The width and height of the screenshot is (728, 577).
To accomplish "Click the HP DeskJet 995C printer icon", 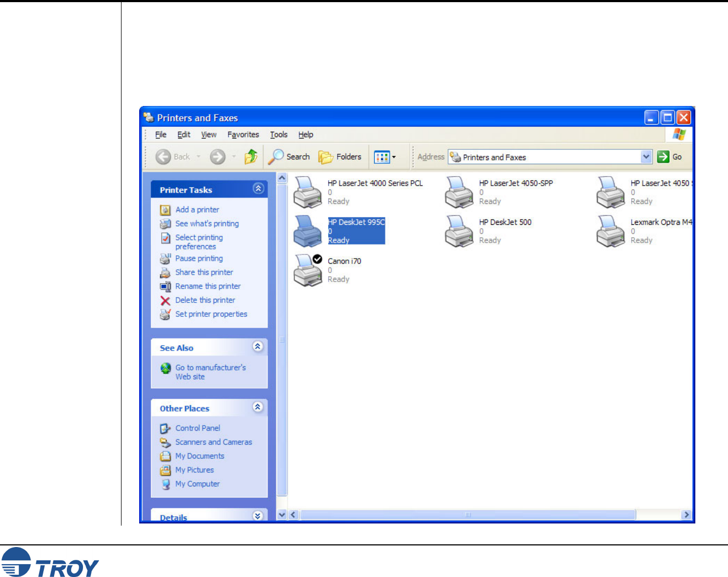I will pos(307,231).
